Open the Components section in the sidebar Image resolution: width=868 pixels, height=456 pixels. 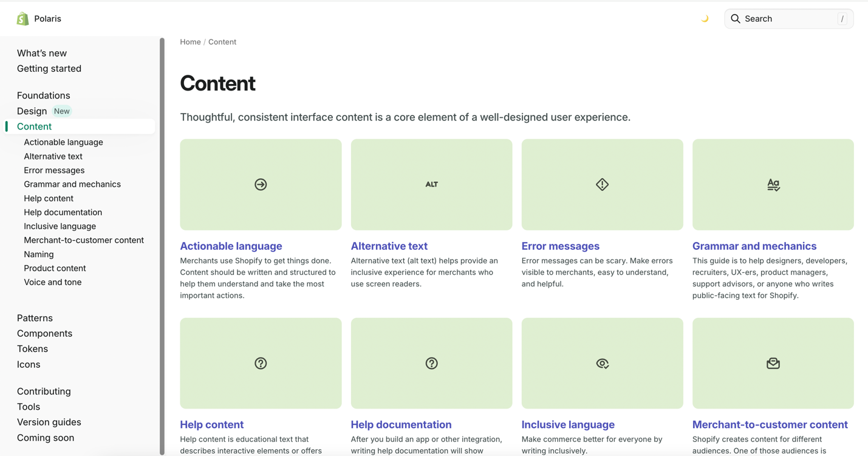coord(44,333)
